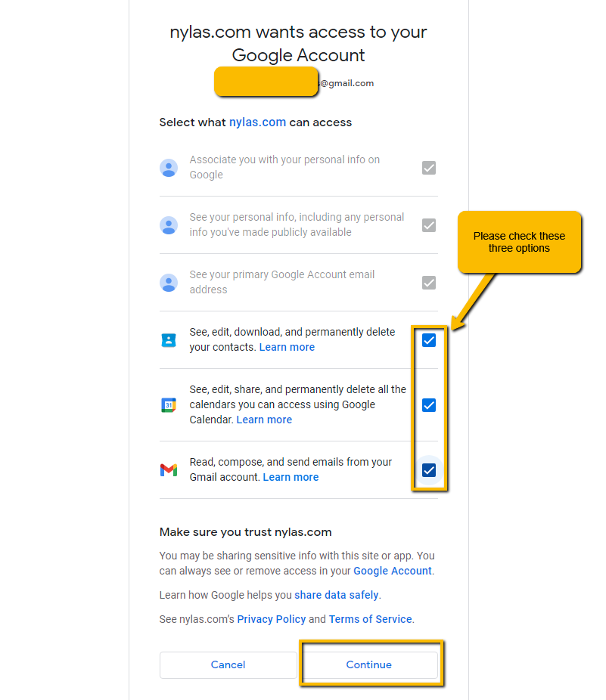Uncheck the contacts access checkbox

428,341
